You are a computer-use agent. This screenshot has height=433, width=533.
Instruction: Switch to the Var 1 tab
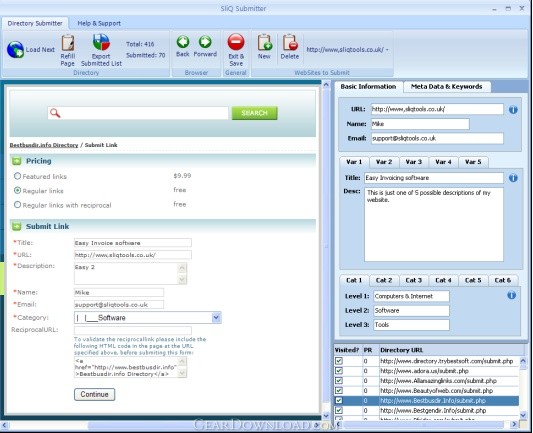[354, 162]
